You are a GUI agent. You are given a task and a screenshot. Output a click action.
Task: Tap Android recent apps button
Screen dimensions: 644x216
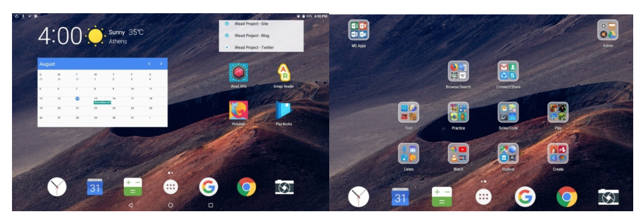[211, 205]
